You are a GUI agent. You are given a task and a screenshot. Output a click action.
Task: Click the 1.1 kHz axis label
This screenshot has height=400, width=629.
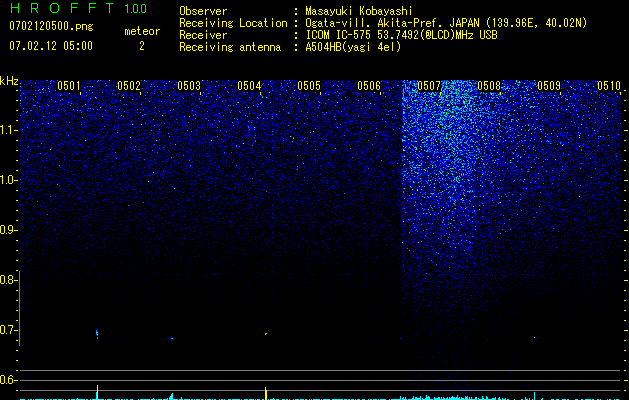pyautogui.click(x=8, y=130)
